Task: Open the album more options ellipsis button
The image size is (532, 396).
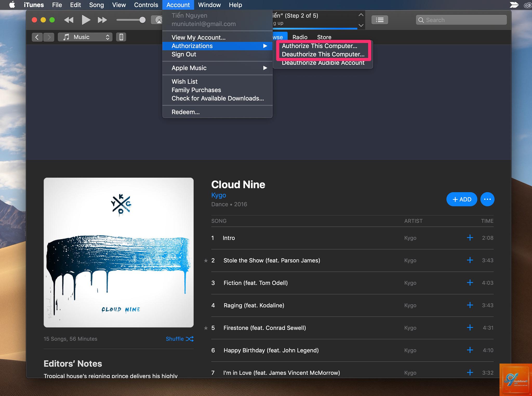Action: (487, 199)
